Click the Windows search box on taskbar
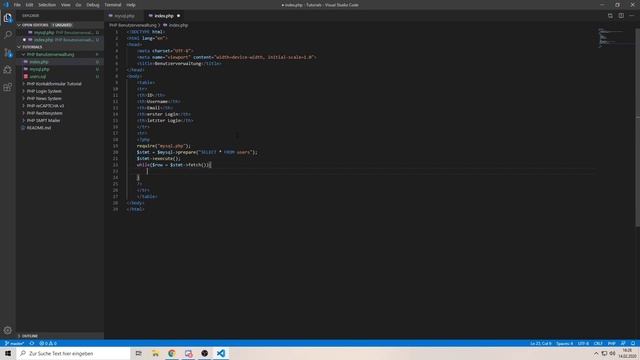This screenshot has height=360, width=640. [x=73, y=353]
